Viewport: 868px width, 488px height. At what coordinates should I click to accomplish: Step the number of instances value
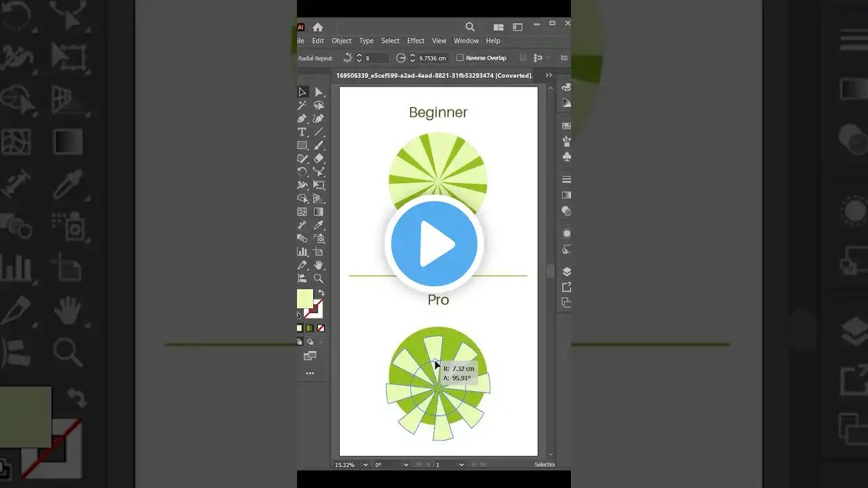(359, 58)
